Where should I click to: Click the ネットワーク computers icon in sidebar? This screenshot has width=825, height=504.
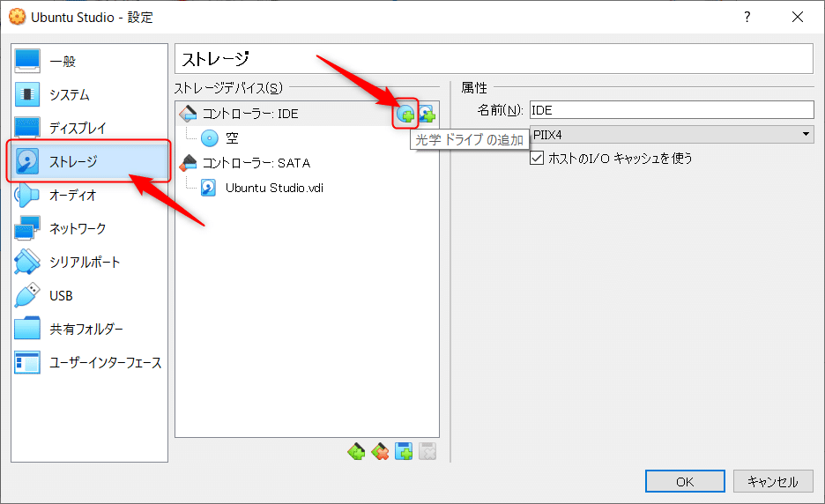pyautogui.click(x=27, y=228)
